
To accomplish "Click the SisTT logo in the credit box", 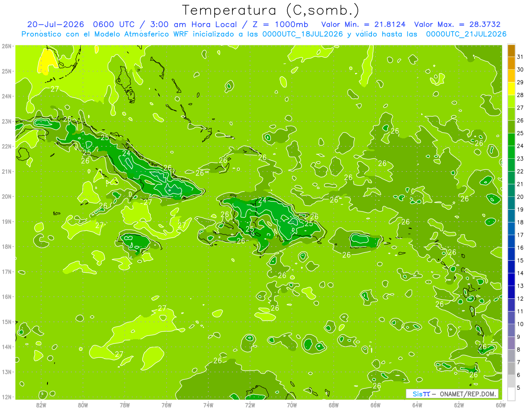I will tap(421, 394).
